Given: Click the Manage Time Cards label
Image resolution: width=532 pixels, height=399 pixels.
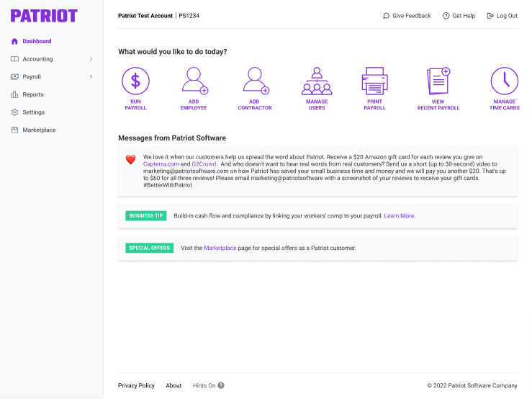Looking at the screenshot, I should pos(505,104).
